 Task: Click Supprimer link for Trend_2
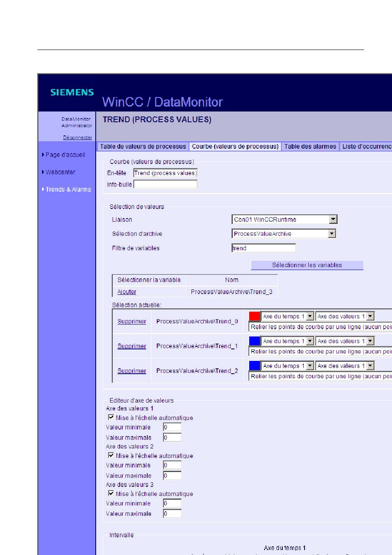click(132, 371)
